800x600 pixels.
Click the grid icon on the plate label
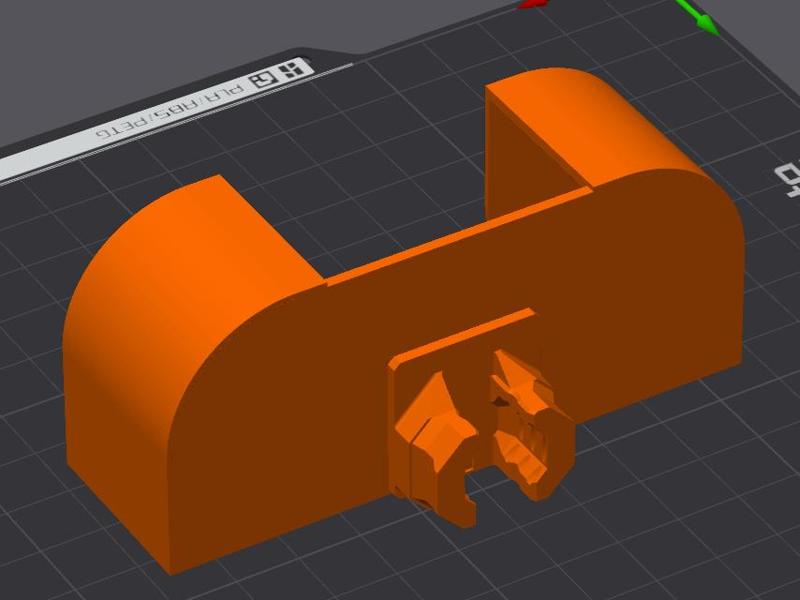click(293, 69)
